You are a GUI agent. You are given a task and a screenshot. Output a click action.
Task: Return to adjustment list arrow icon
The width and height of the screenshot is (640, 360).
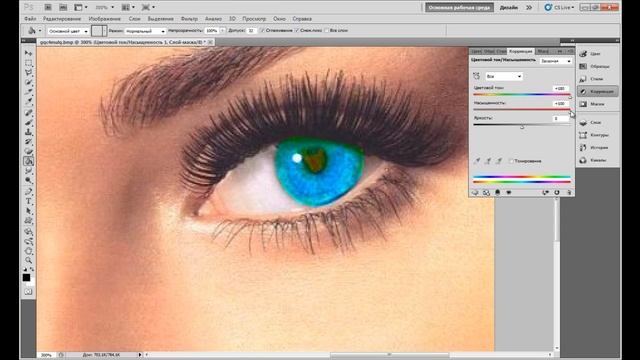475,192
